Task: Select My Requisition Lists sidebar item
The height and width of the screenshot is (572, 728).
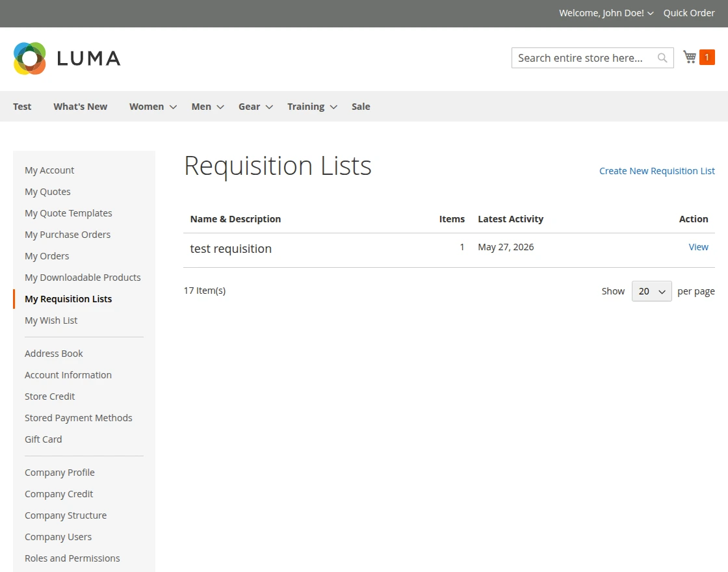Action: pyautogui.click(x=68, y=299)
